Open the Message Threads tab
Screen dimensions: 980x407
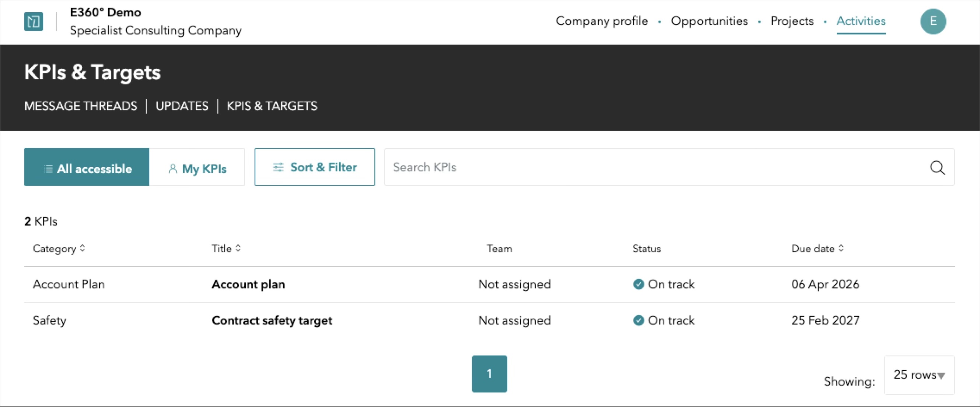tap(81, 106)
